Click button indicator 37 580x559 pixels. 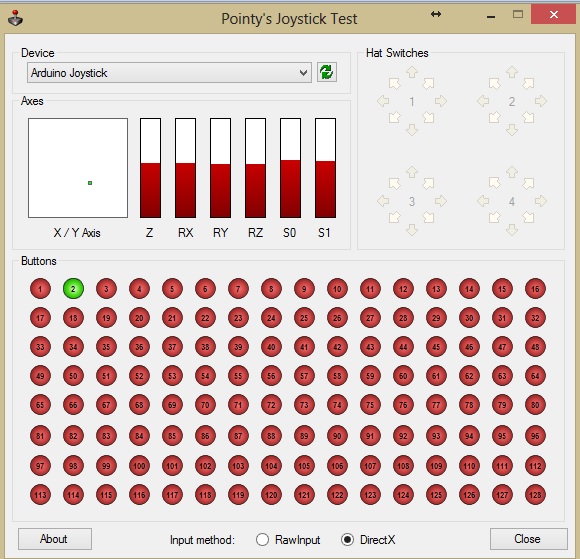[x=172, y=347]
